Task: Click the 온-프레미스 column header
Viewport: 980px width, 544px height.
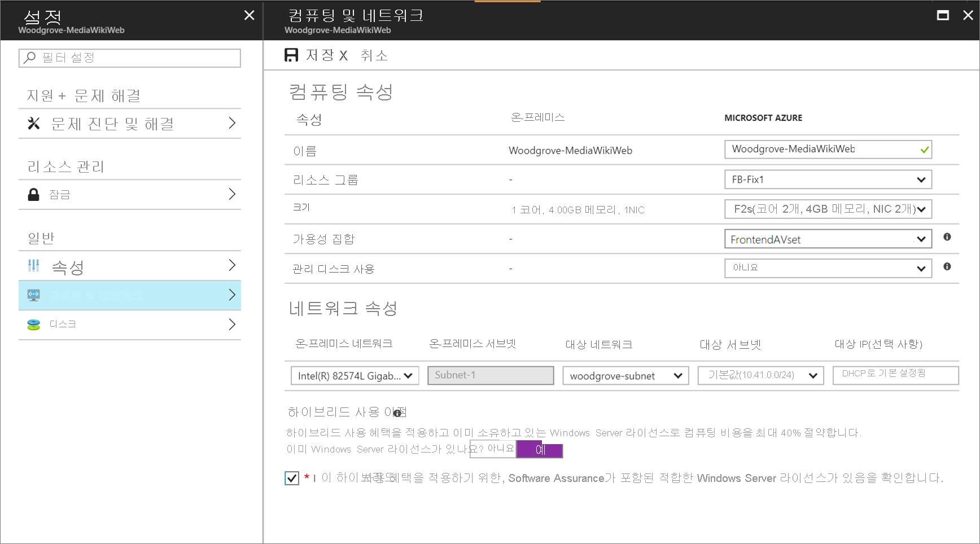Action: pyautogui.click(x=537, y=117)
